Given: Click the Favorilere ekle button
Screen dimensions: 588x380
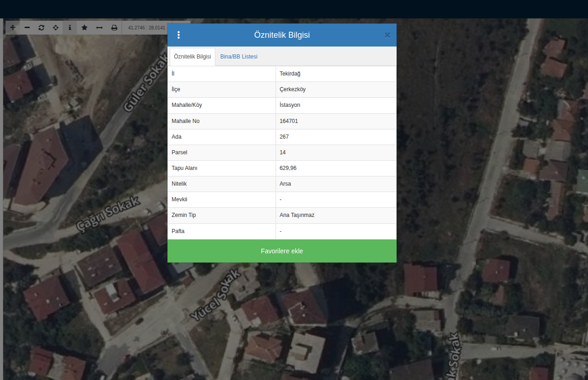Looking at the screenshot, I should 282,251.
